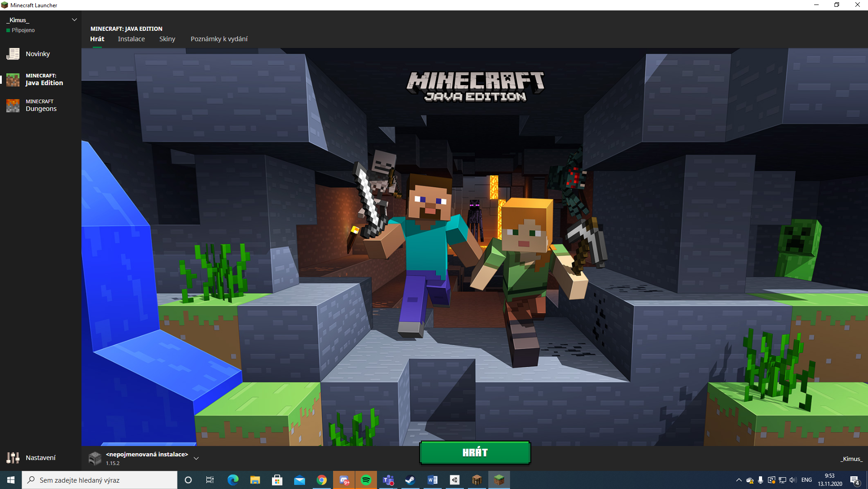
Task: Switch to the Instalace tab
Action: tap(131, 39)
